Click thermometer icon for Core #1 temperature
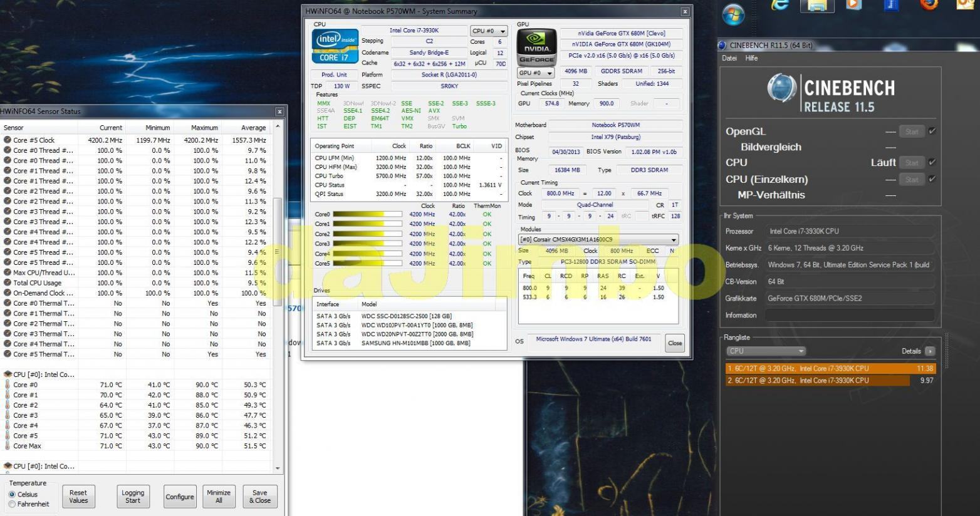 pyautogui.click(x=8, y=395)
